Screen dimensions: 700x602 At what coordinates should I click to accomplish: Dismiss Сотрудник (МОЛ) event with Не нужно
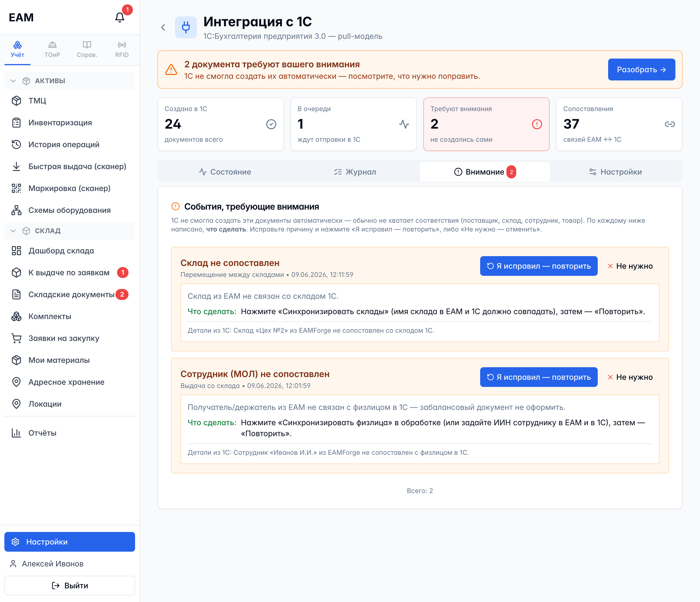coord(630,377)
